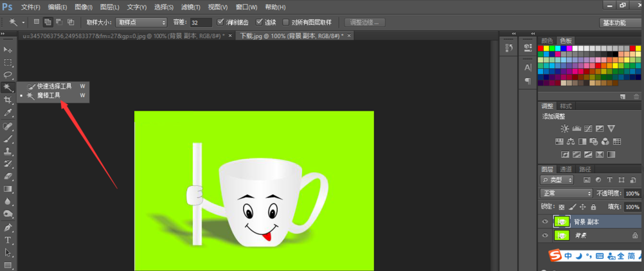Toggle the 消除锯齿 anti-alias checkbox
Image resolution: width=644 pixels, height=271 pixels.
[221, 22]
